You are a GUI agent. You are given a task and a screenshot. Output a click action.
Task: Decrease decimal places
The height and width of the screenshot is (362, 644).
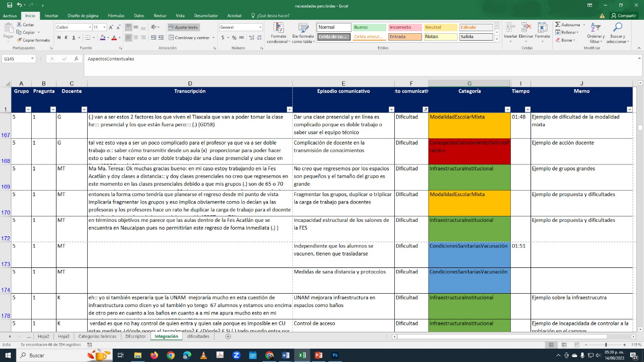259,38
